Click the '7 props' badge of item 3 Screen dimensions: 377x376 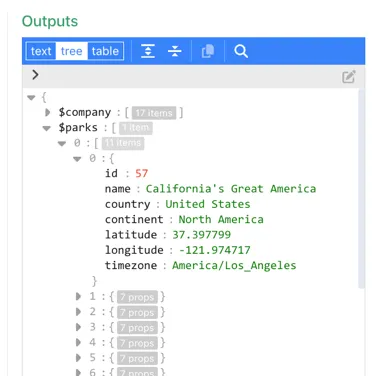(x=137, y=327)
